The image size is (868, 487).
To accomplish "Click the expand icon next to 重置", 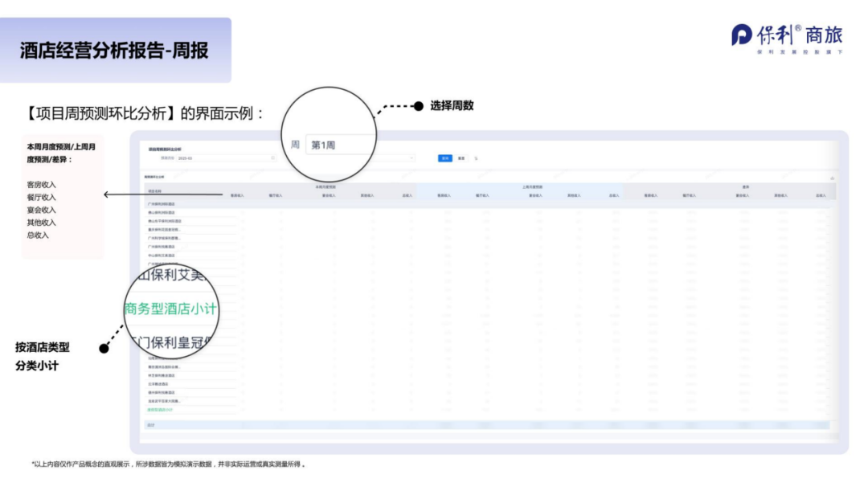I will (x=477, y=158).
